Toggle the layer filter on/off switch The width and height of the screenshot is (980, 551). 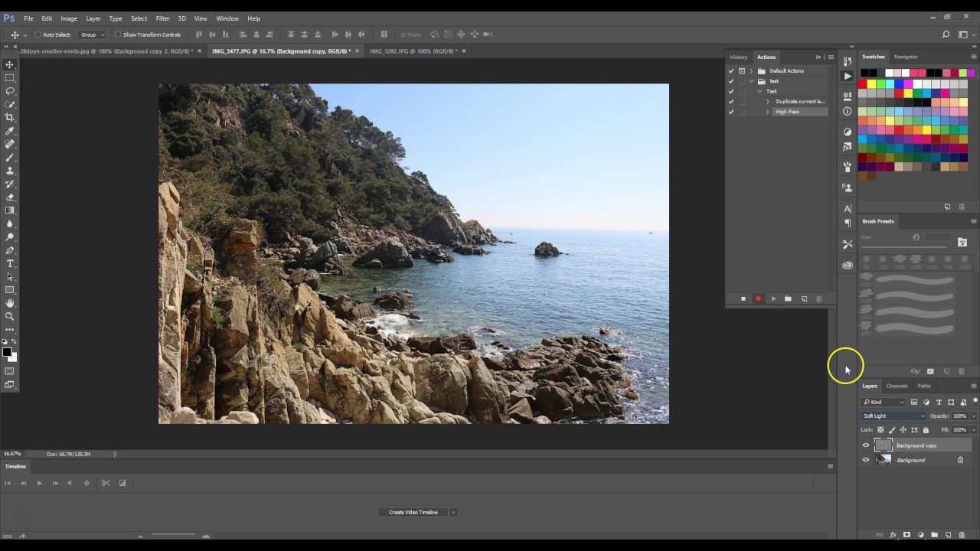tap(975, 401)
